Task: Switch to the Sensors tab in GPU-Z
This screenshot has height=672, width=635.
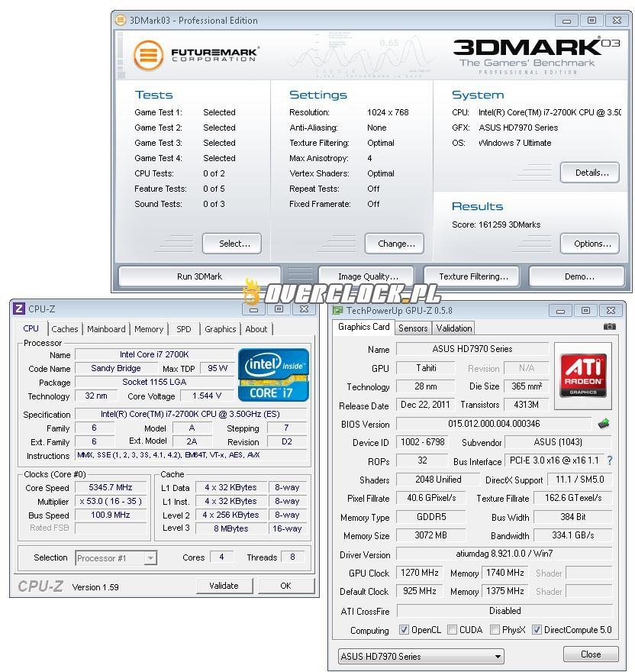Action: [413, 328]
